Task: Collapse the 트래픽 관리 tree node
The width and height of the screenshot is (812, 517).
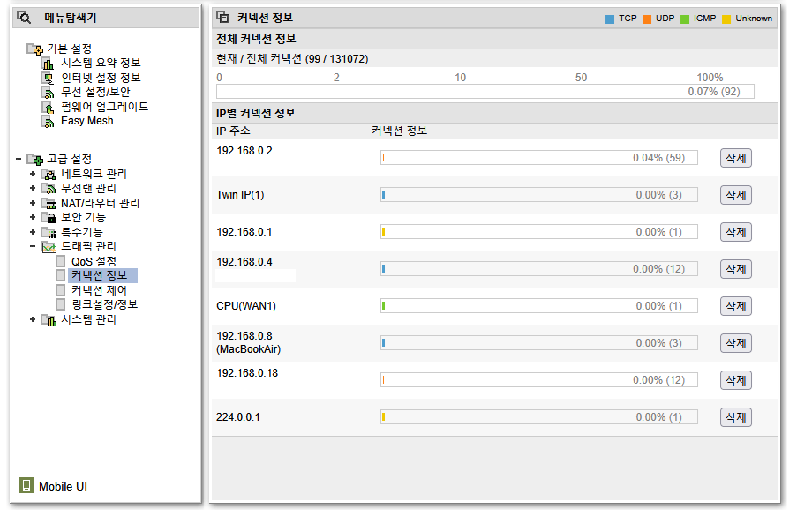Action: 33,246
